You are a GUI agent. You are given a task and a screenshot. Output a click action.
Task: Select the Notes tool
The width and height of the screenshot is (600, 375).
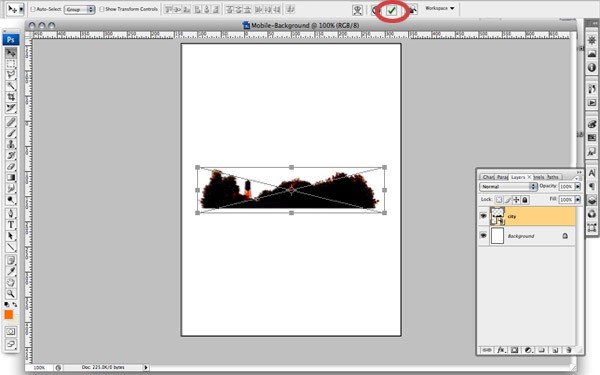(x=11, y=261)
